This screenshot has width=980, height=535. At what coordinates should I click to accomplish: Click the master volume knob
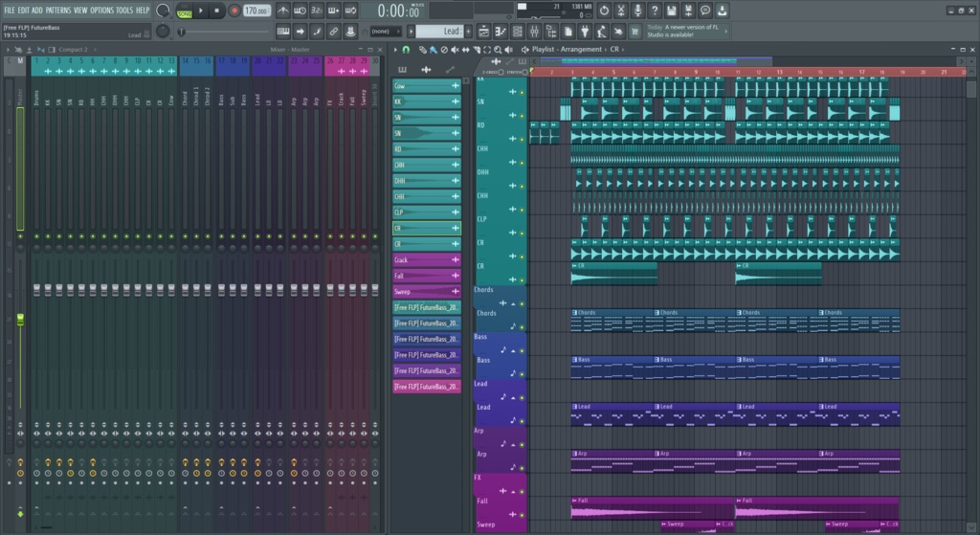click(x=163, y=10)
